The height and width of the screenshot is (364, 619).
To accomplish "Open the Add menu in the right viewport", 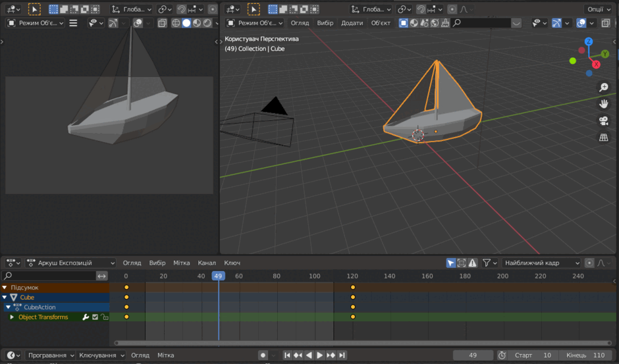I will tap(352, 23).
